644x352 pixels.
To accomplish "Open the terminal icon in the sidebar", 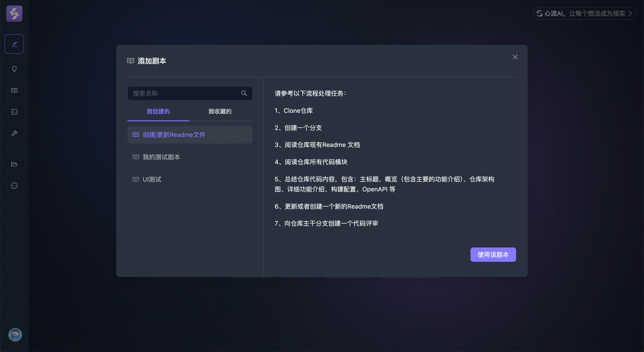I will click(14, 112).
